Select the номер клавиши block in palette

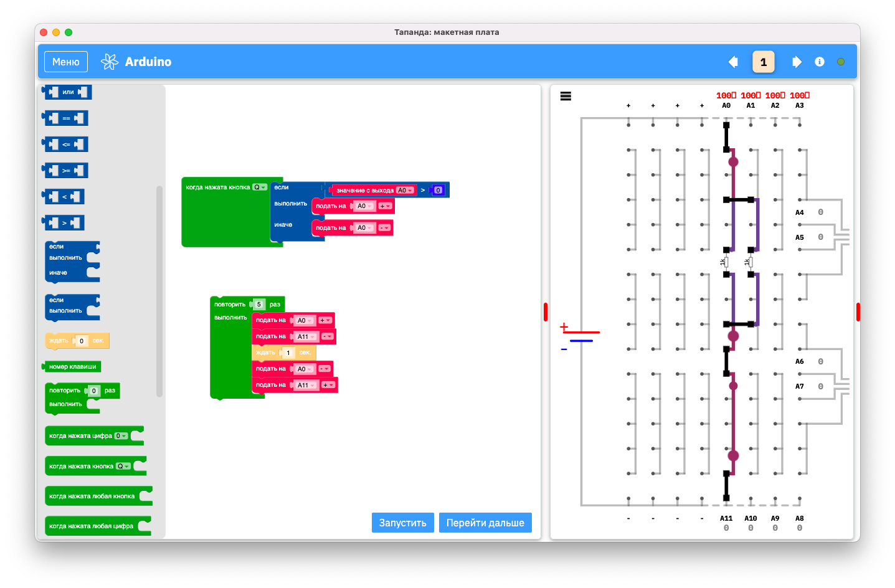(x=72, y=367)
